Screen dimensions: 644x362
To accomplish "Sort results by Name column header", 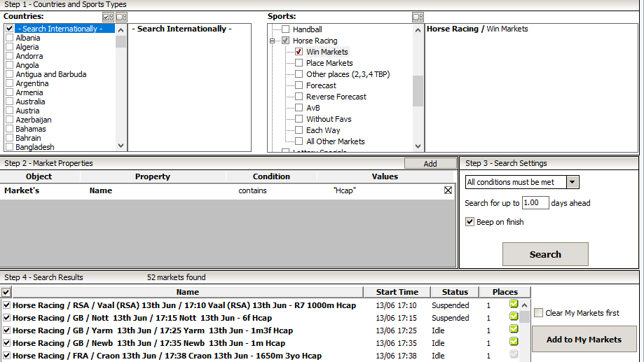I will pos(188,292).
